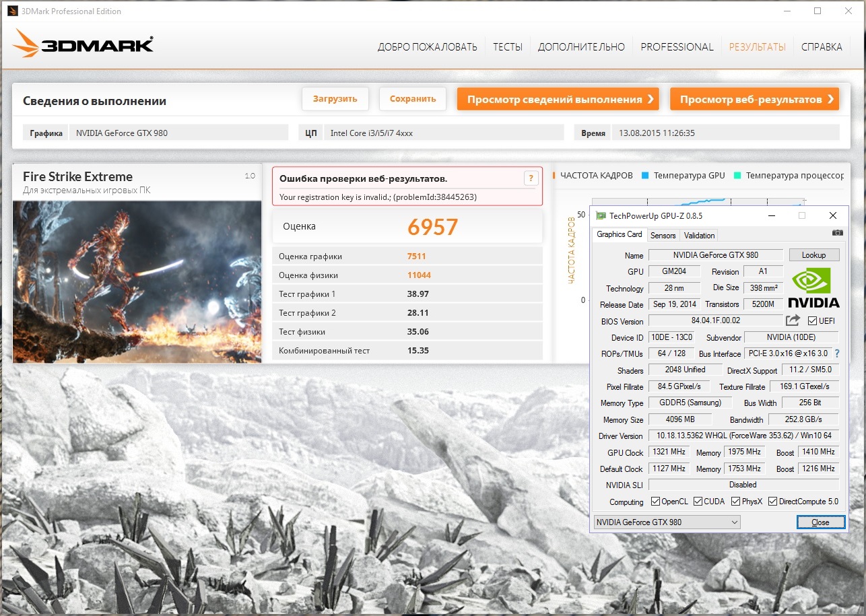Viewport: 866px width, 616px height.
Task: Click the Shaders field 2048 Unified
Action: [685, 370]
